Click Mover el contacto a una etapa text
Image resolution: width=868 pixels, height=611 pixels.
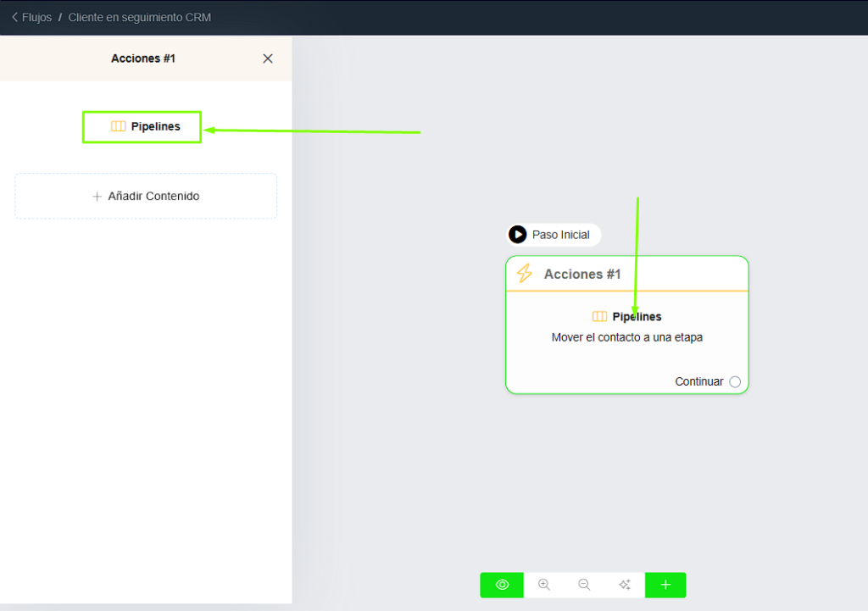pyautogui.click(x=626, y=336)
